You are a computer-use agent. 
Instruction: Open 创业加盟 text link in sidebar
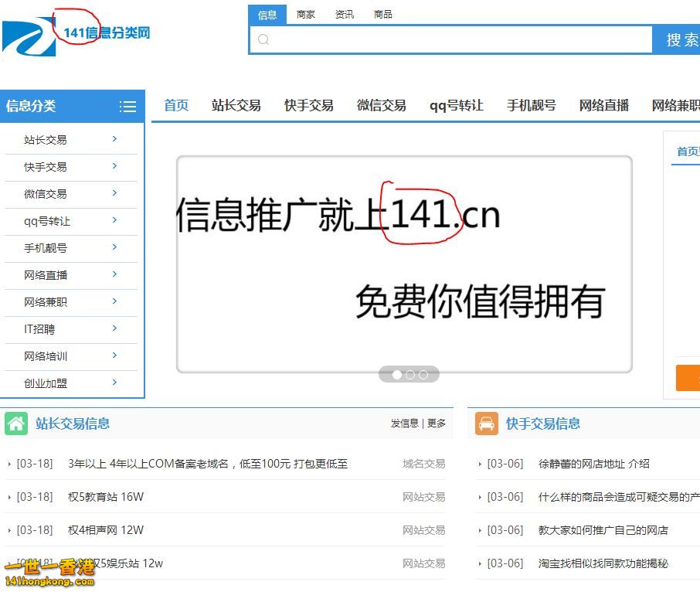46,383
